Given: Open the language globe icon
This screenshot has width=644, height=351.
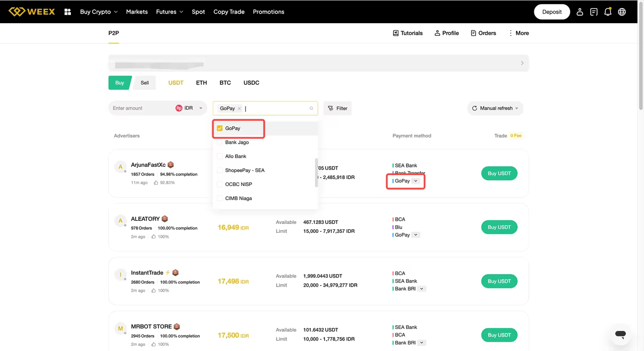Looking at the screenshot, I should pyautogui.click(x=622, y=12).
